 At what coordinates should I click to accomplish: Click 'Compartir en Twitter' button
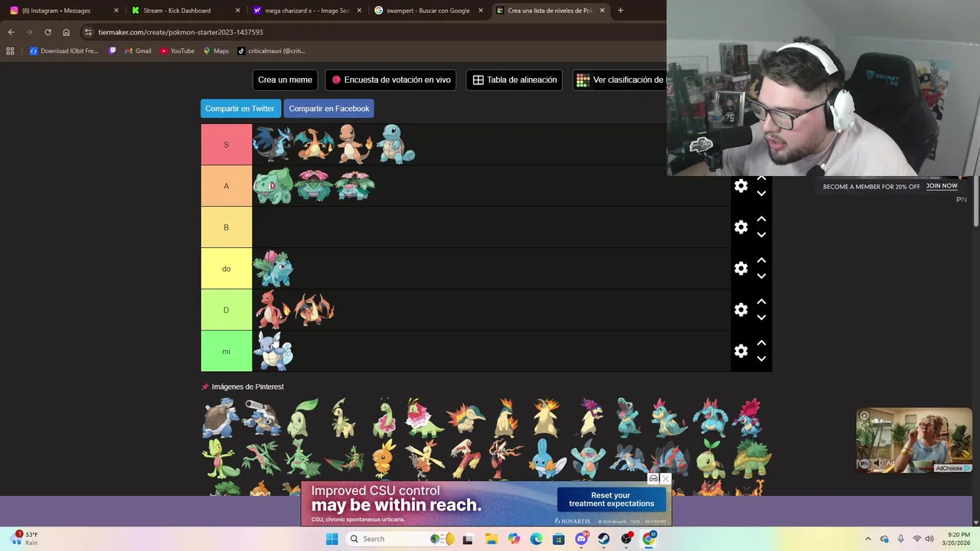(240, 109)
